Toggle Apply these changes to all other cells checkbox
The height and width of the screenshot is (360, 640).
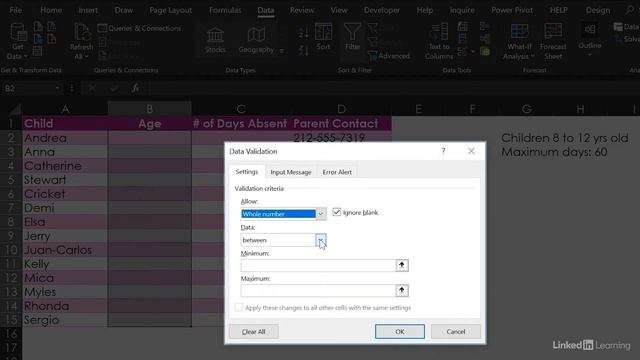point(239,307)
